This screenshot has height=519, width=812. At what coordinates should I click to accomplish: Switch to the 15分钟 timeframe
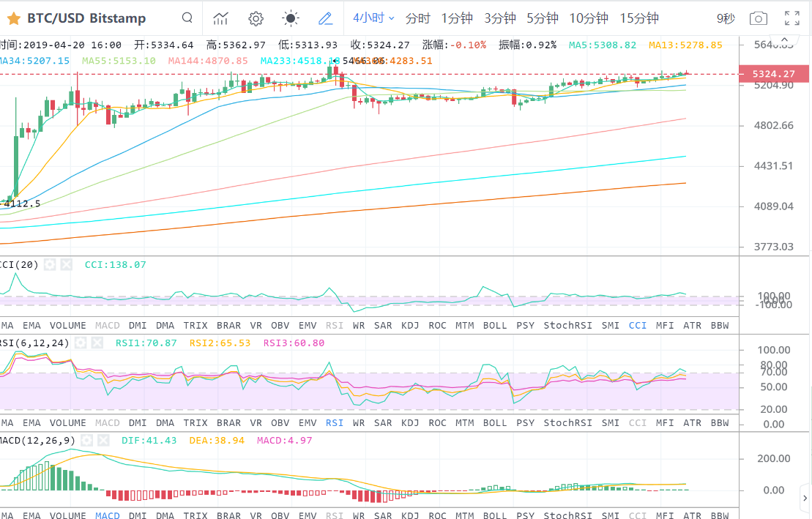pos(638,18)
